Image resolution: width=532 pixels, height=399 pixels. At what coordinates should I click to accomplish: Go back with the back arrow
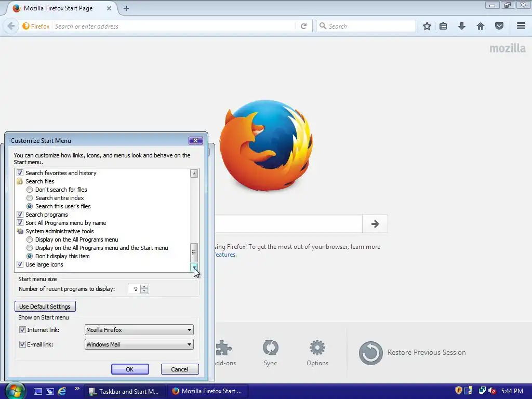point(11,26)
